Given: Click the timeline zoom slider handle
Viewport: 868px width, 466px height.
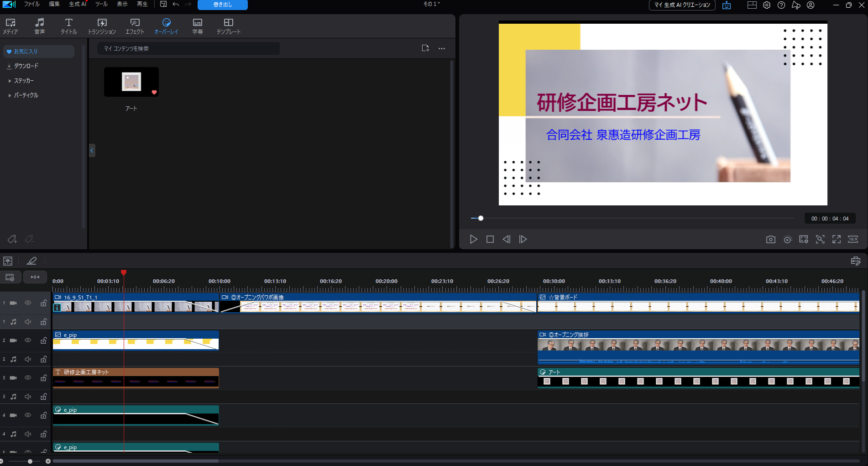Looking at the screenshot, I should click(30, 461).
